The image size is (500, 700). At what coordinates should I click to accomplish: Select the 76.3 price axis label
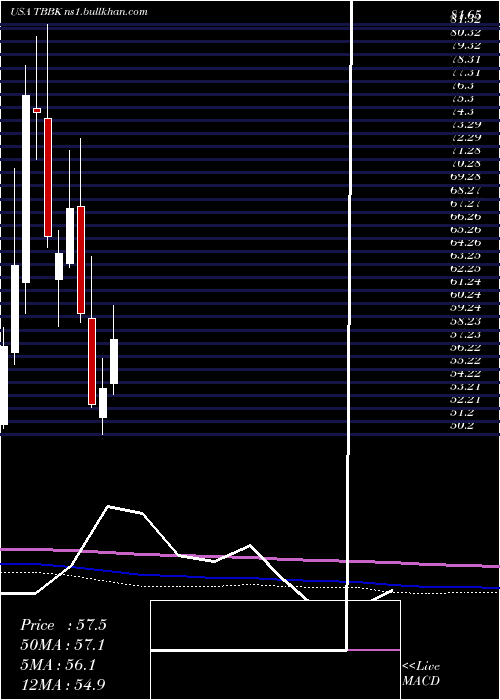click(x=462, y=85)
